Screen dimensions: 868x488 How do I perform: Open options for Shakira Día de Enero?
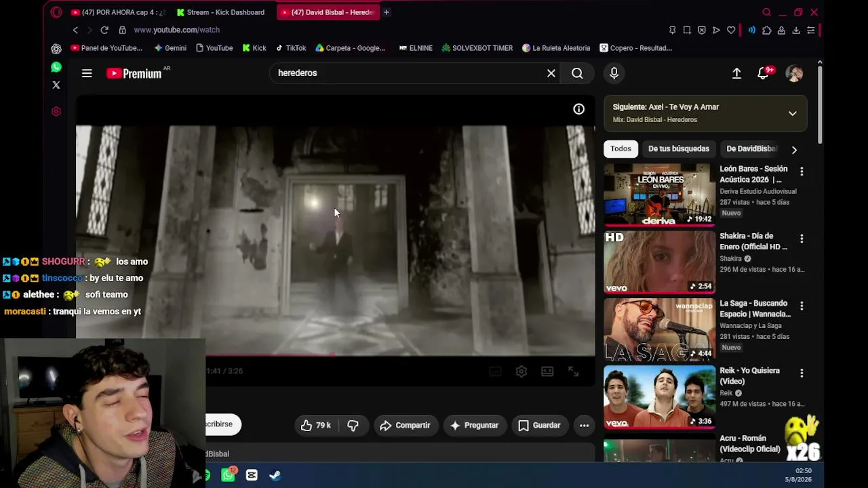[x=802, y=239]
